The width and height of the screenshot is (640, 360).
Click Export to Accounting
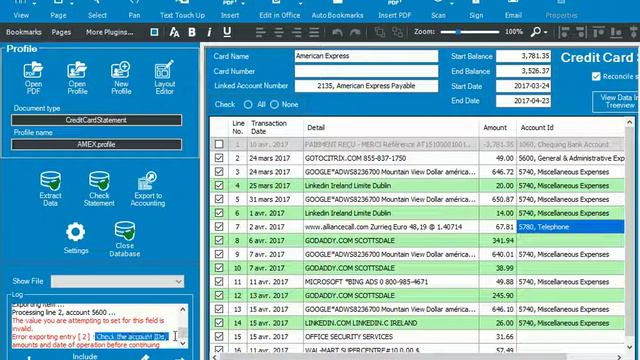tap(148, 189)
